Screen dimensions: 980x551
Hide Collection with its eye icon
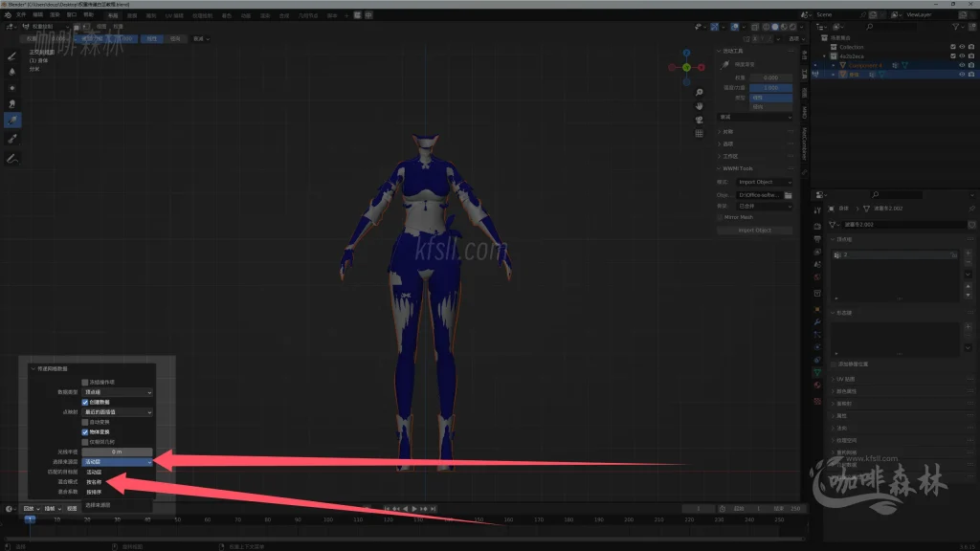click(x=962, y=47)
